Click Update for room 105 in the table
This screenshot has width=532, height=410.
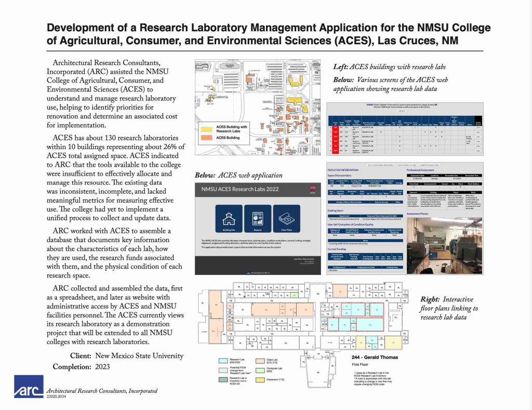point(477,128)
